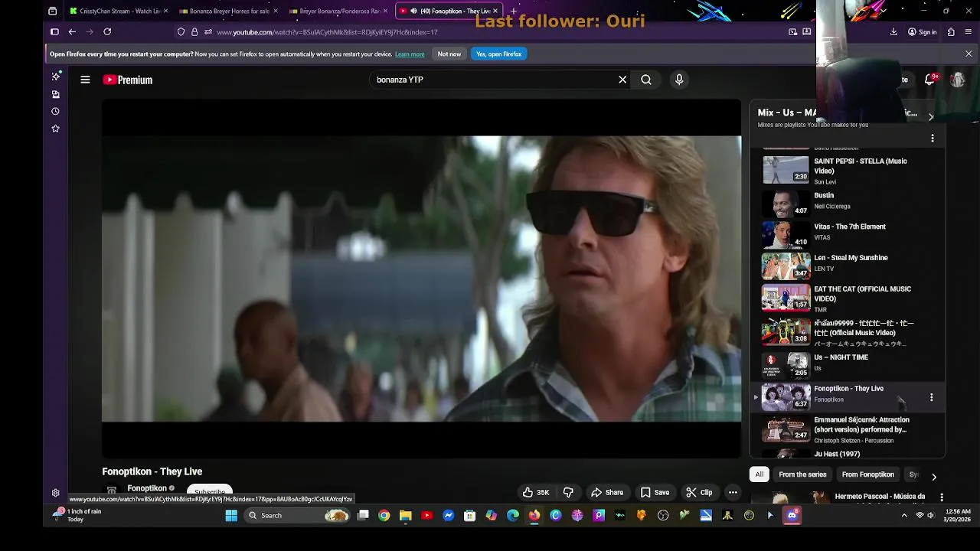The image size is (980, 551).
Task: Filter by From Fonoptikon chip
Action: tap(867, 474)
